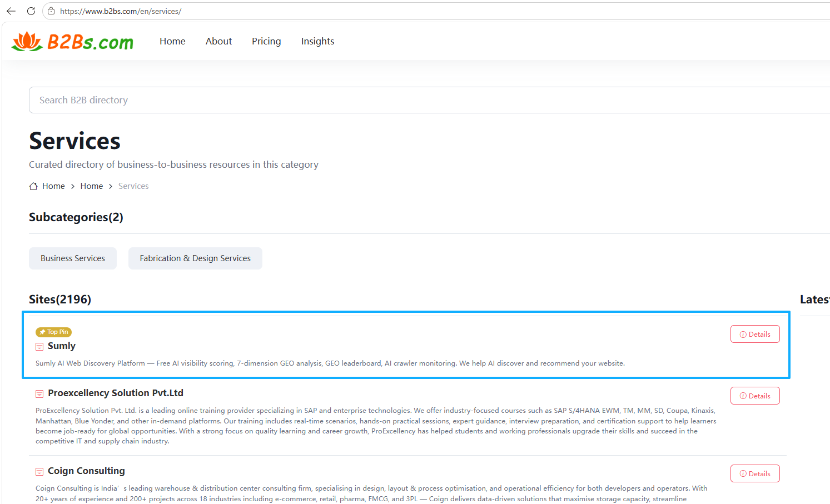Open the Sumly listing title
Image resolution: width=830 pixels, height=504 pixels.
(x=62, y=346)
